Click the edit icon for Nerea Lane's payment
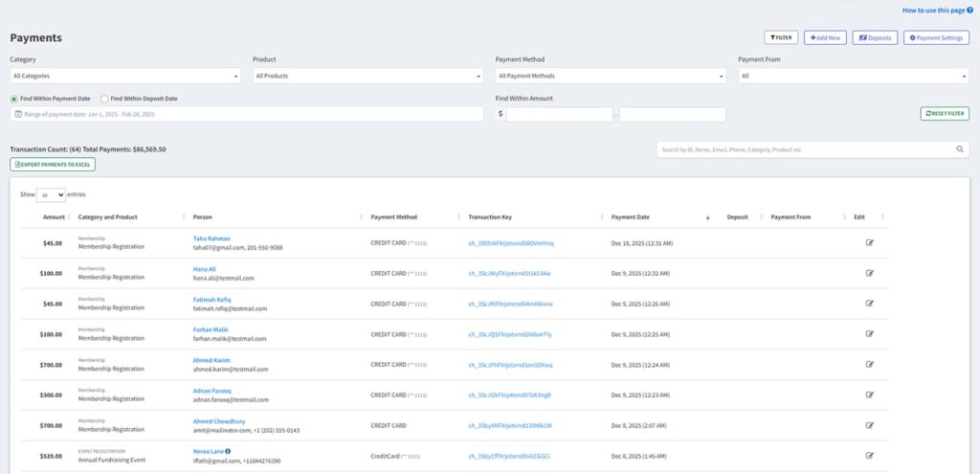Image resolution: width=980 pixels, height=474 pixels. tap(869, 455)
